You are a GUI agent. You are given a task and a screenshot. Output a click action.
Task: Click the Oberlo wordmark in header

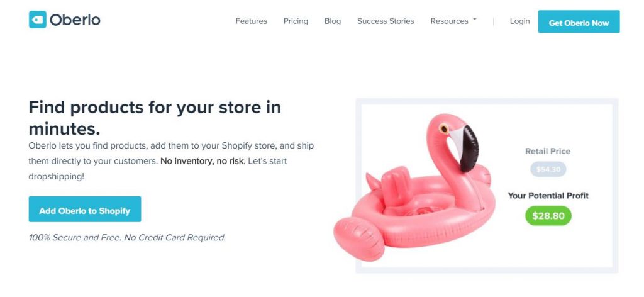tap(75, 20)
